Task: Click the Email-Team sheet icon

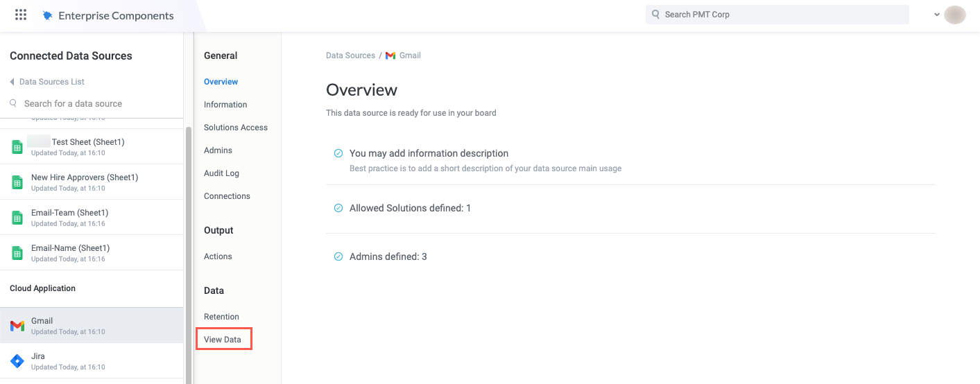Action: coord(17,218)
